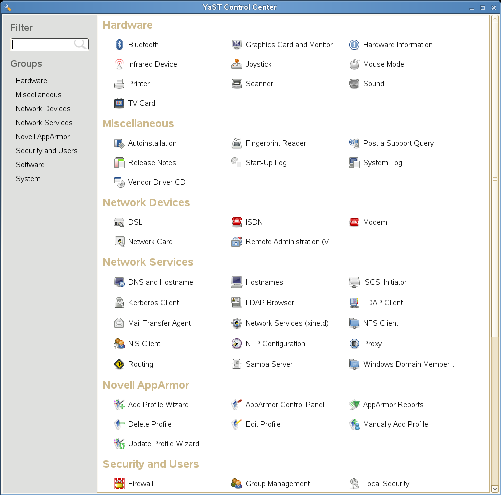Viewport: 501px width, 495px height.
Task: Open the AppArmor Reports icon
Action: point(354,405)
